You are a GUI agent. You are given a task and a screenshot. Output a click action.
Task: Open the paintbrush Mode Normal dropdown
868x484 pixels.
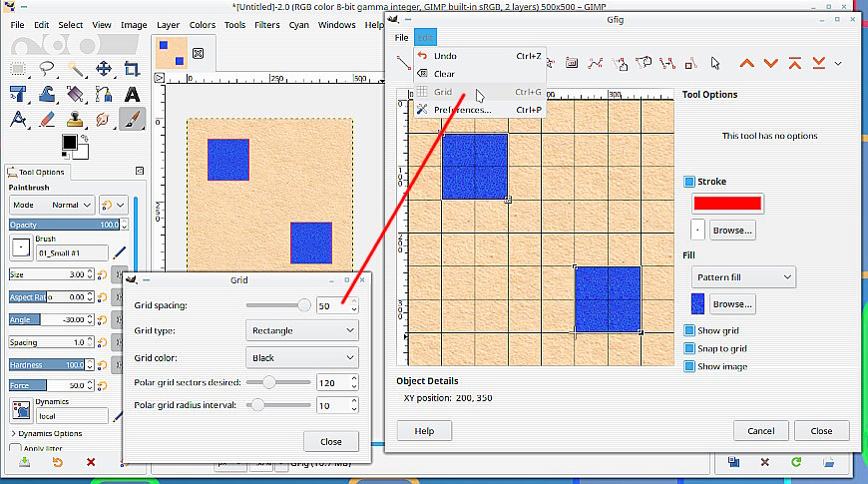(52, 205)
